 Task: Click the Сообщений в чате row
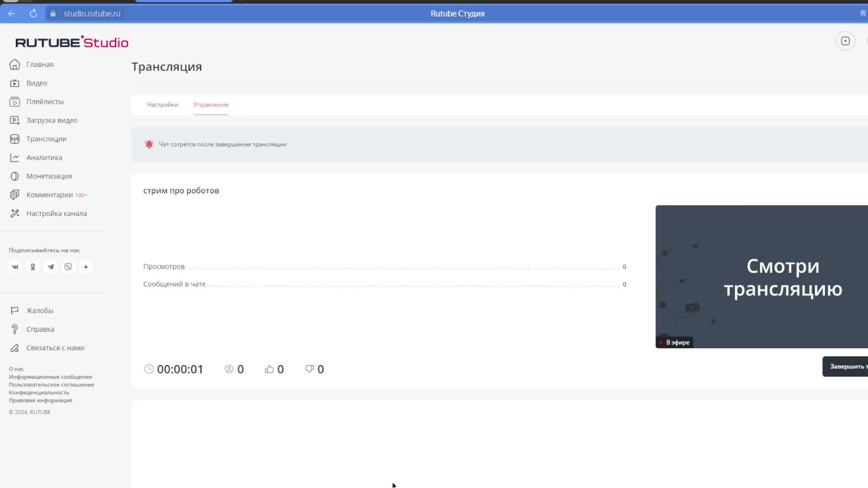(385, 284)
